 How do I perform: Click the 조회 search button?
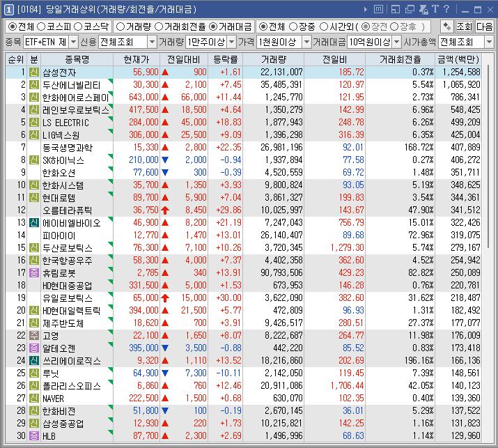coord(465,26)
